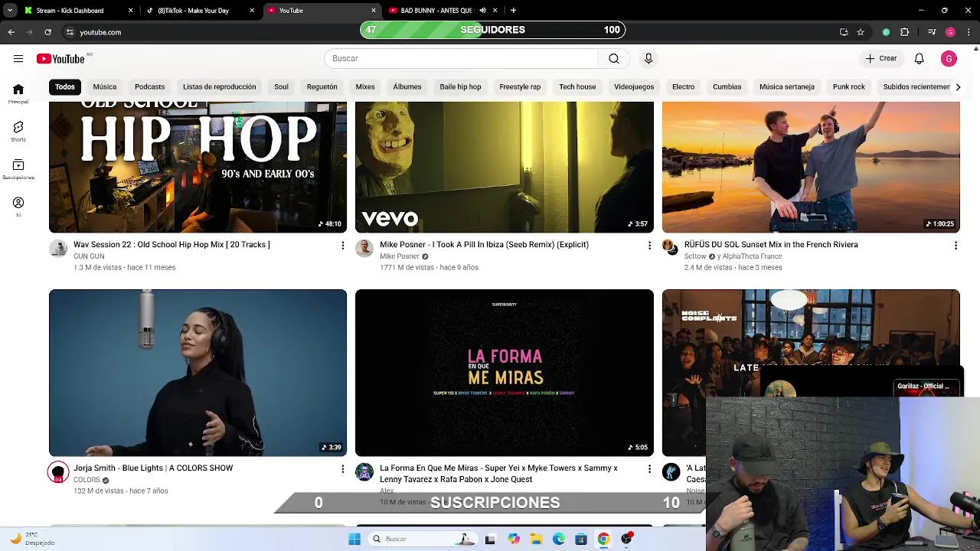Open options for La Forma En Que Me Miras
This screenshot has width=980, height=551.
point(649,468)
